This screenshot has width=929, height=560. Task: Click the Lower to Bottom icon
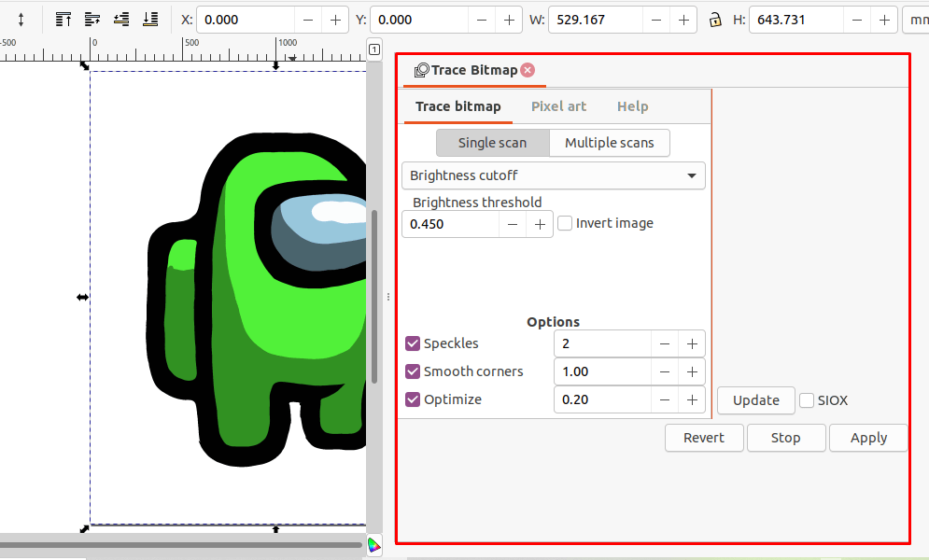point(150,19)
